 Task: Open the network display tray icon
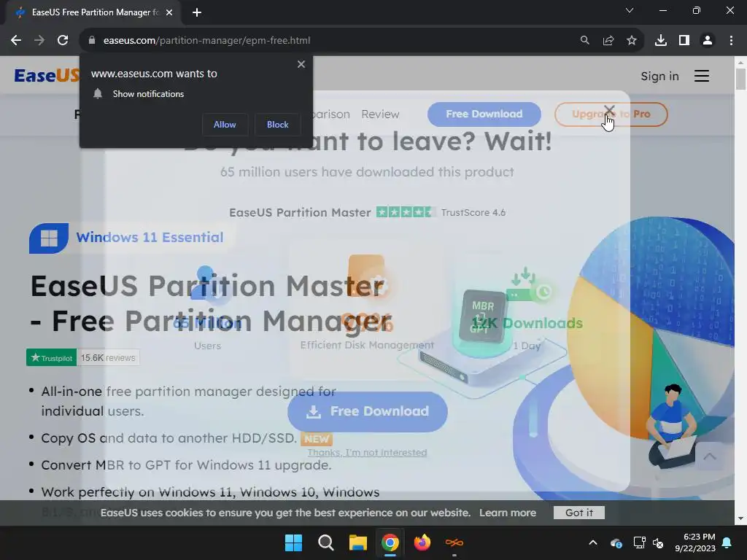click(x=639, y=542)
